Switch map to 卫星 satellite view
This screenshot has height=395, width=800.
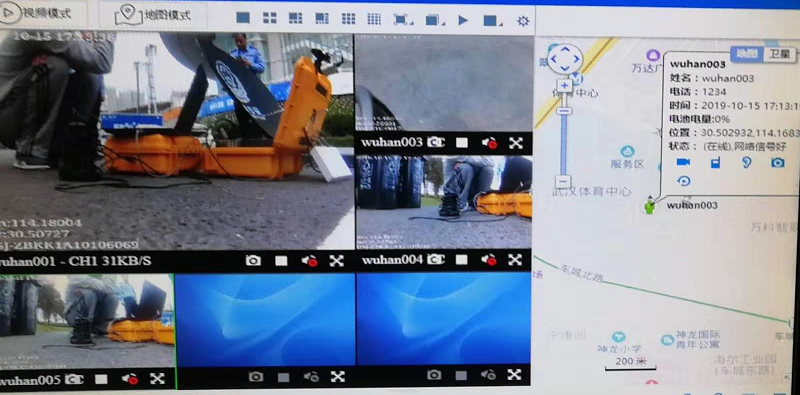point(779,54)
